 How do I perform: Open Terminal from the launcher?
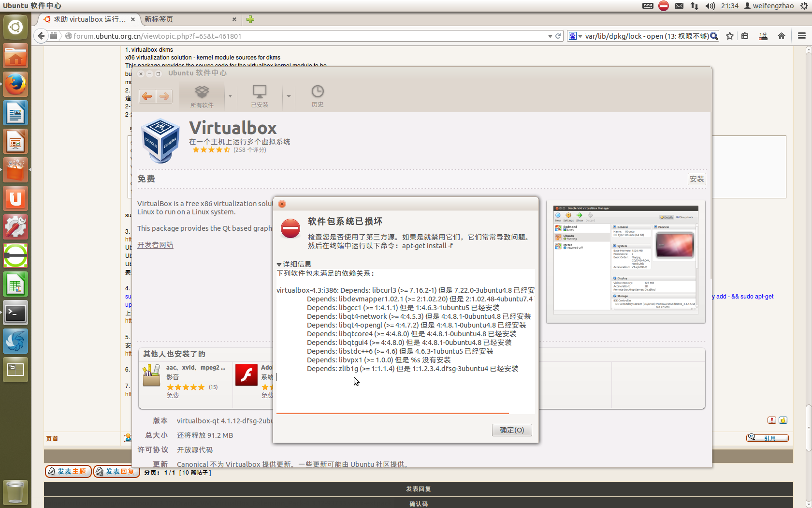click(x=15, y=313)
